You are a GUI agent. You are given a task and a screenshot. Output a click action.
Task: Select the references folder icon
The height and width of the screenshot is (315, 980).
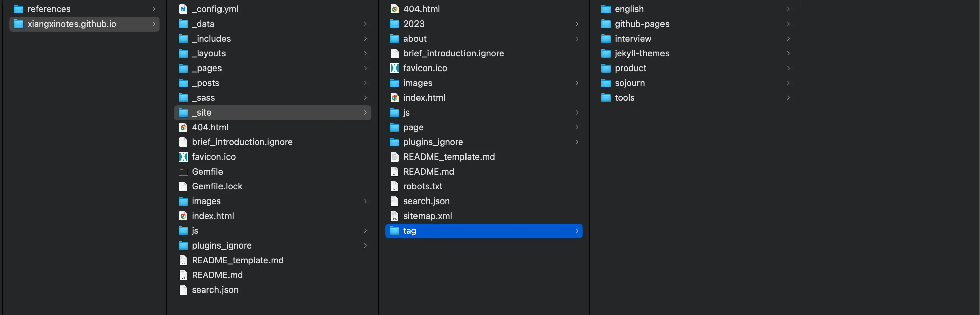(x=19, y=9)
